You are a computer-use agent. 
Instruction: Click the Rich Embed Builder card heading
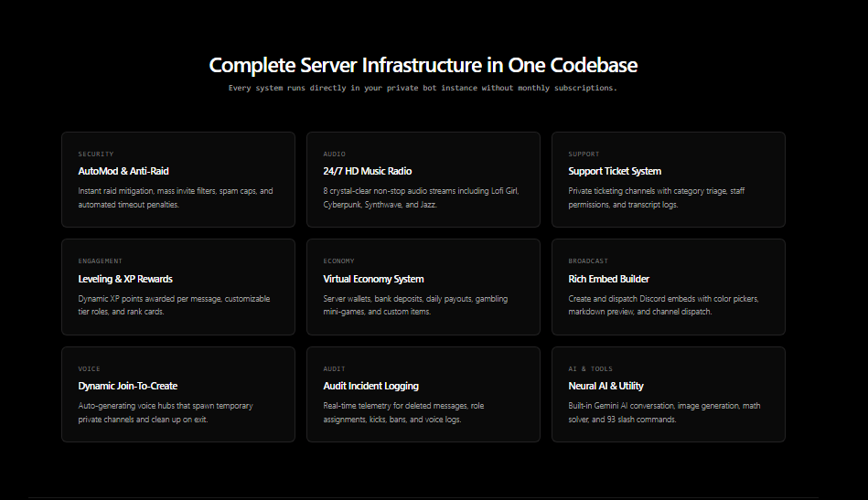608,279
